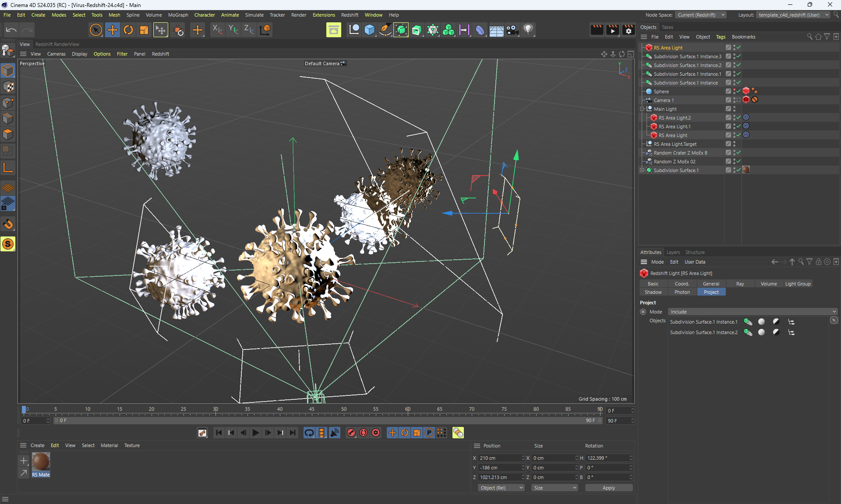Image resolution: width=841 pixels, height=504 pixels.
Task: Click the Light bulb icon
Action: click(x=528, y=30)
